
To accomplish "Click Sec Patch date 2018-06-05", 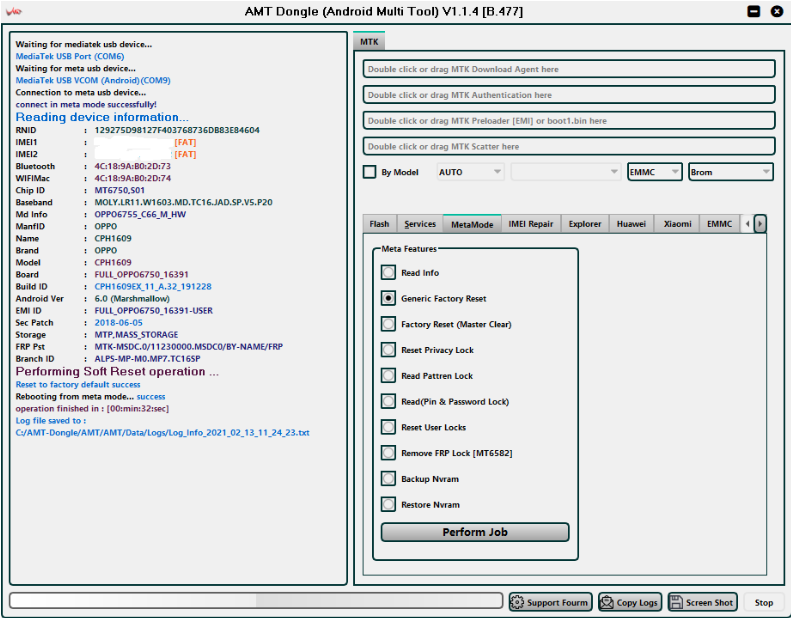I will click(x=119, y=322).
